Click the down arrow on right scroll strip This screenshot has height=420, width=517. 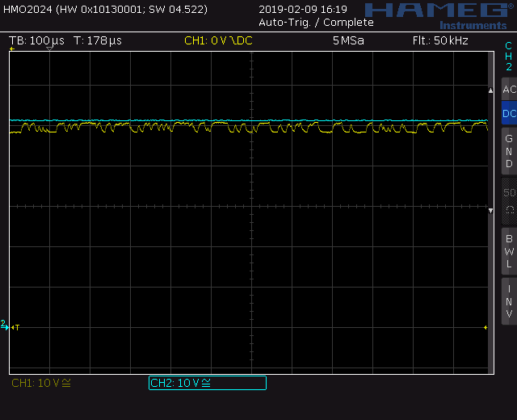tap(490, 211)
